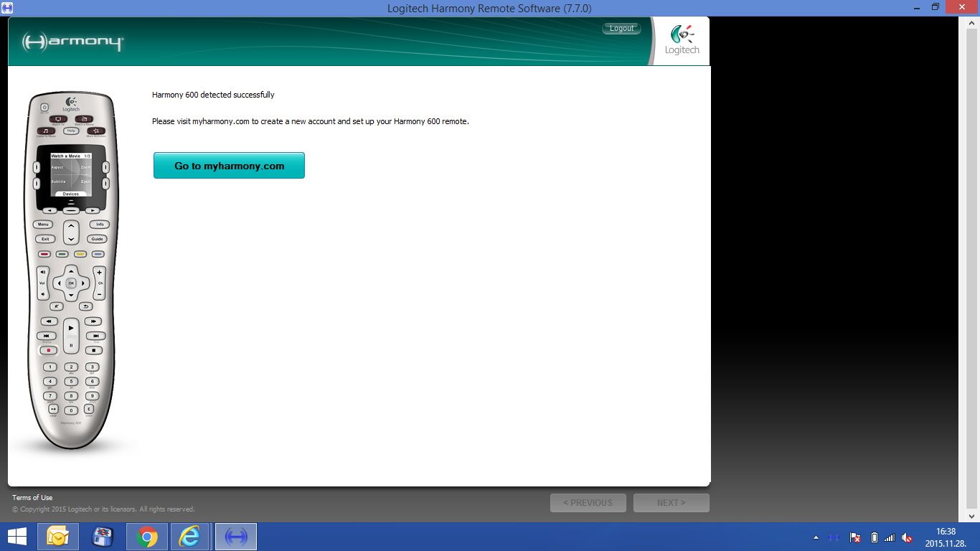This screenshot has width=980, height=551.
Task: Switch to Google Chrome in the taskbar
Action: pos(147,537)
